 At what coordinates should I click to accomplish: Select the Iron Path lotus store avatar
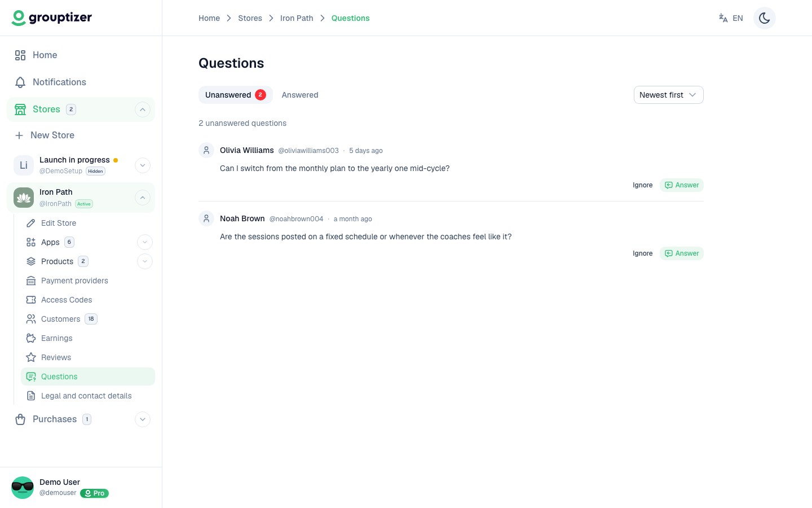click(x=24, y=198)
